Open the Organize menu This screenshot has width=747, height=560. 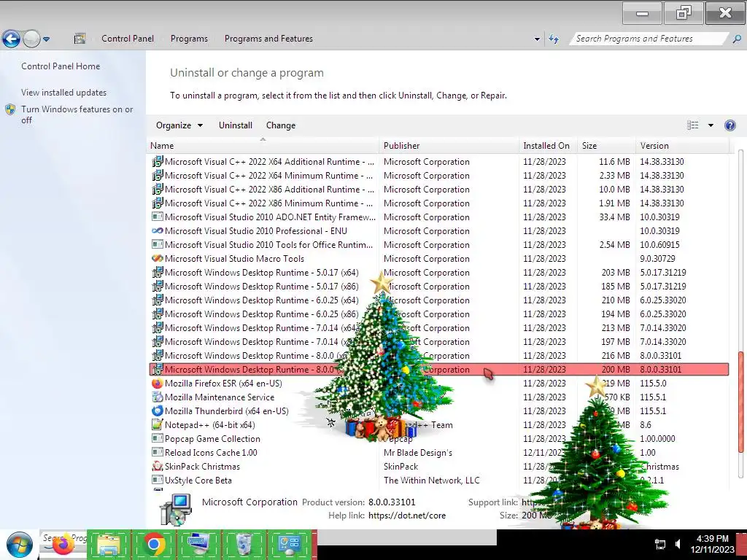pos(179,125)
